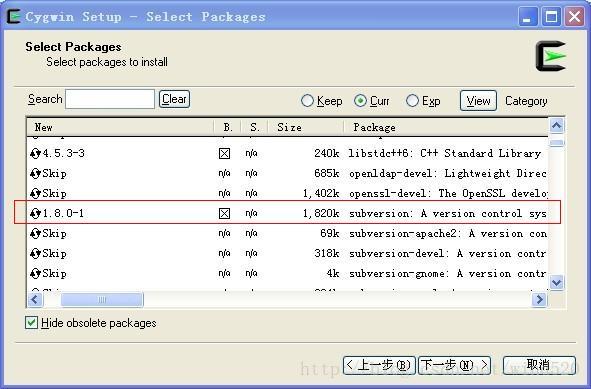This screenshot has width=591, height=389.
Task: Click the 1,820k size cell
Action: click(x=321, y=213)
